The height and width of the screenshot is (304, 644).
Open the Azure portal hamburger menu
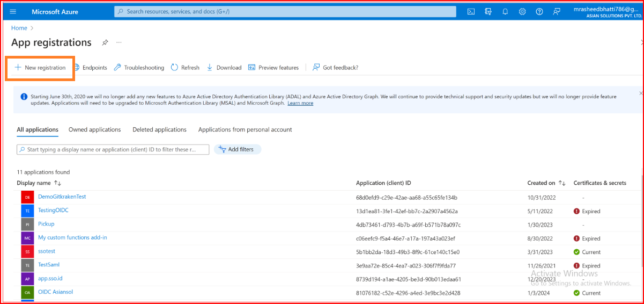tap(13, 11)
